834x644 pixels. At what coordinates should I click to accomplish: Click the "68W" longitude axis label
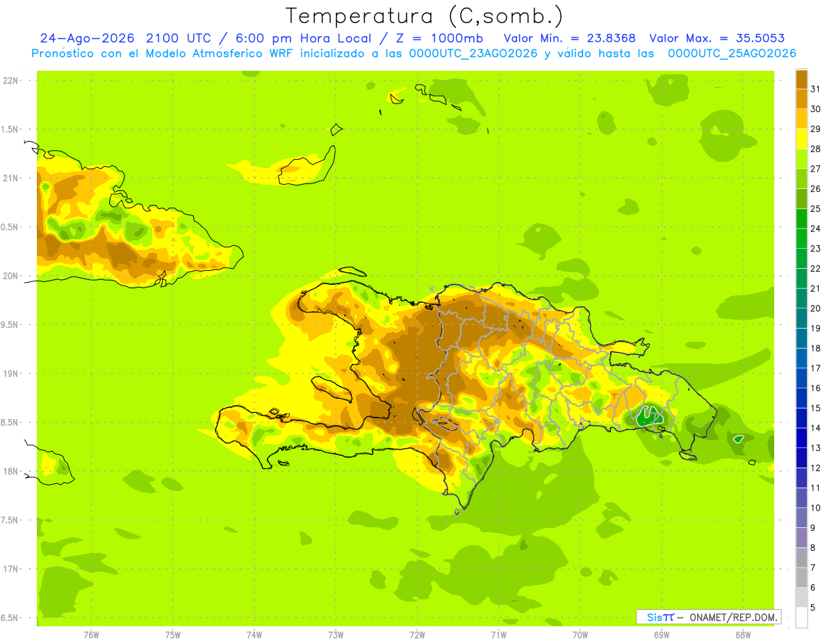(x=742, y=635)
